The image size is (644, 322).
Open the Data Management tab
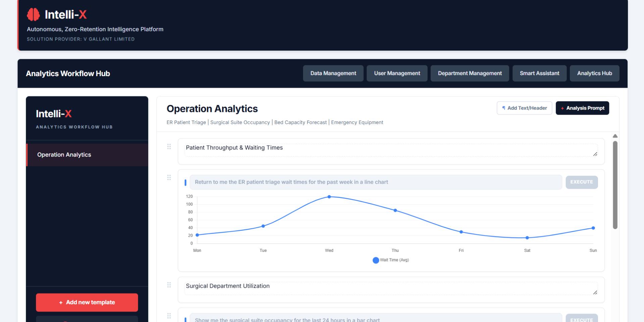333,73
